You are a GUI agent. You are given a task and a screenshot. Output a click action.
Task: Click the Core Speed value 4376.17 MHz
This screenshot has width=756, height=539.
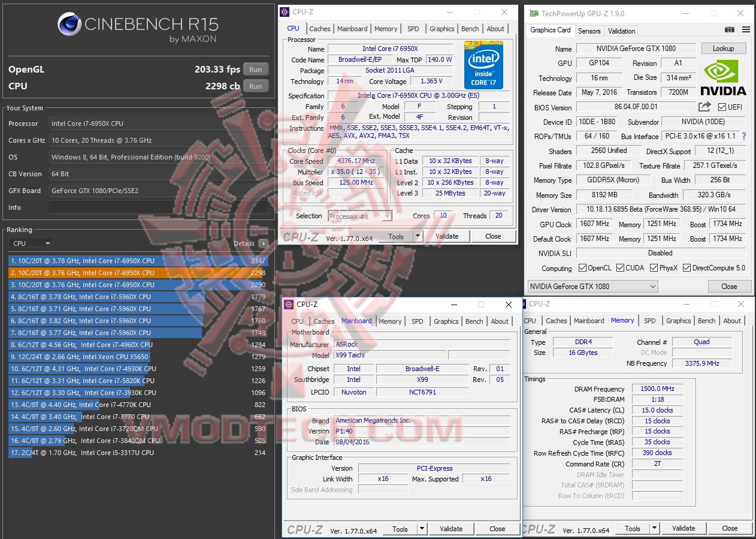click(357, 161)
